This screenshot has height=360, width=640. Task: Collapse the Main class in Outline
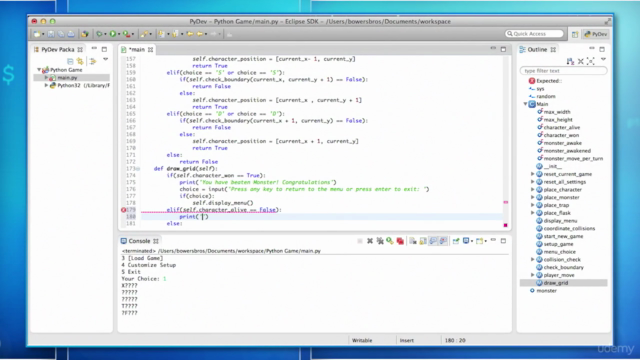pos(525,104)
